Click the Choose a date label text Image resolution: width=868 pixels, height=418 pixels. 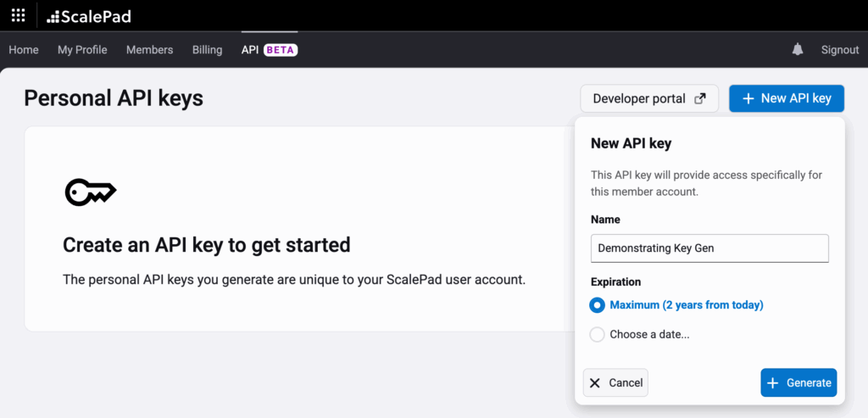click(x=649, y=334)
